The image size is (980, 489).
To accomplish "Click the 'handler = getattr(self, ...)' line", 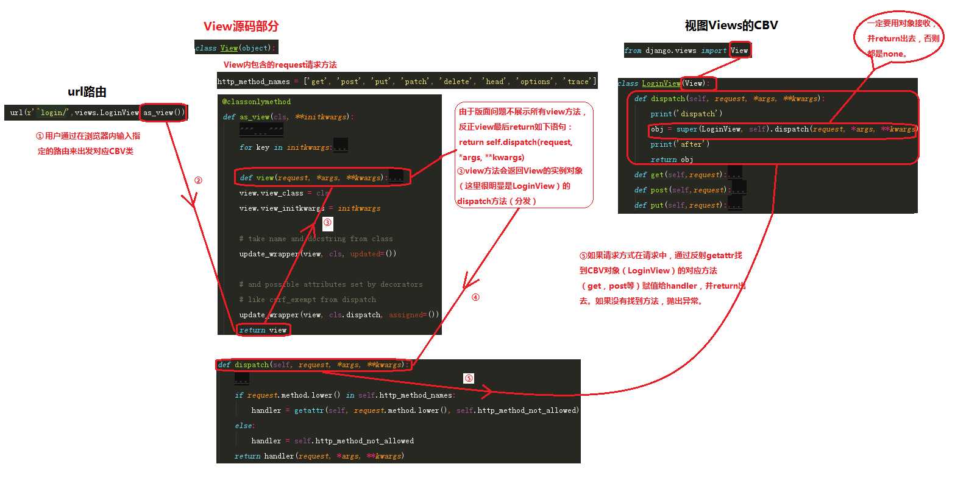I will (x=415, y=410).
